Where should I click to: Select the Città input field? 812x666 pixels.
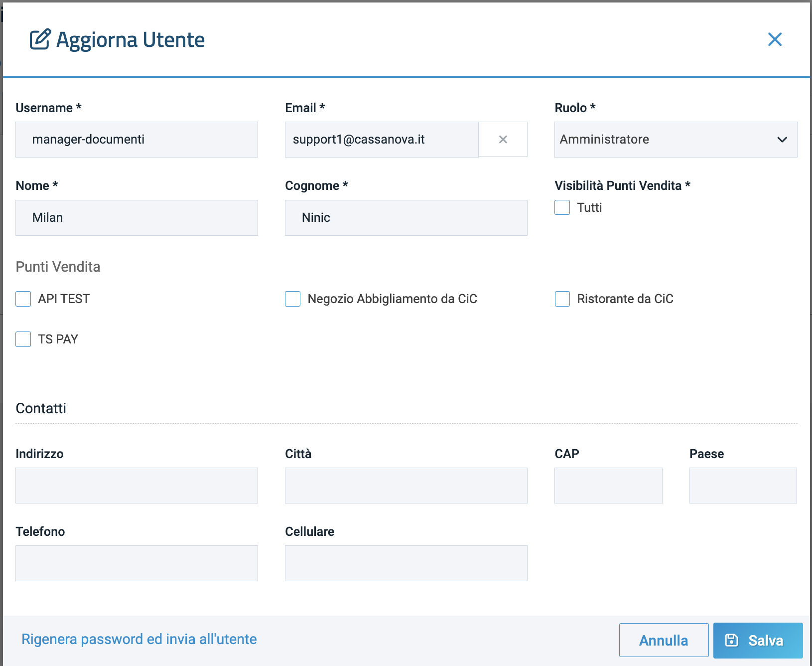click(406, 486)
